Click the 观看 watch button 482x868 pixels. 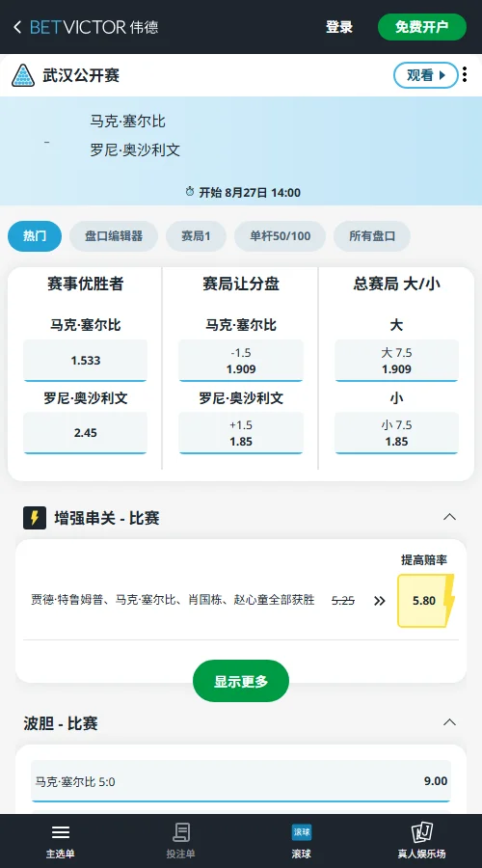426,75
